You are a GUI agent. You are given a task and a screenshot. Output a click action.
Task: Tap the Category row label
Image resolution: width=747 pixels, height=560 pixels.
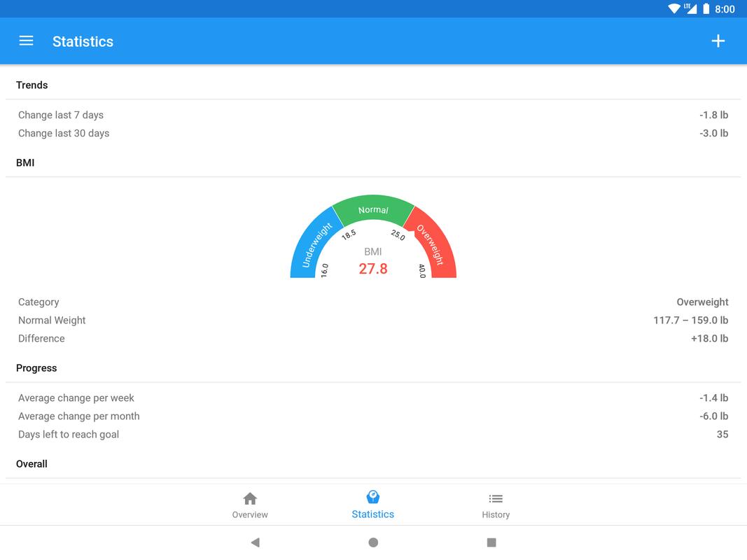(39, 302)
